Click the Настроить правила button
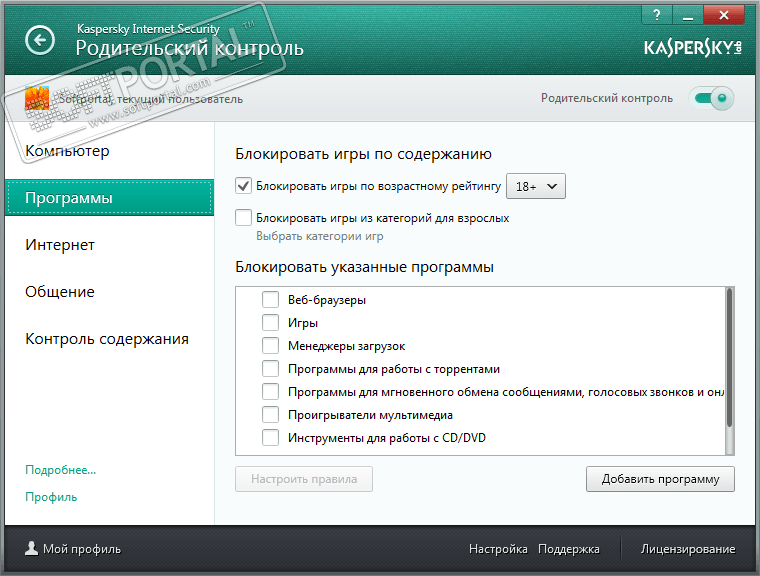Viewport: 760px width, 576px height. coord(304,479)
